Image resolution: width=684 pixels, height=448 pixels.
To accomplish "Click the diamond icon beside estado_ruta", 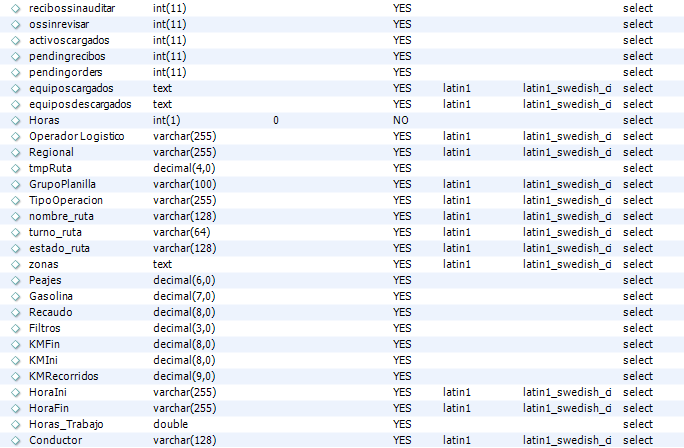I will click(16, 248).
